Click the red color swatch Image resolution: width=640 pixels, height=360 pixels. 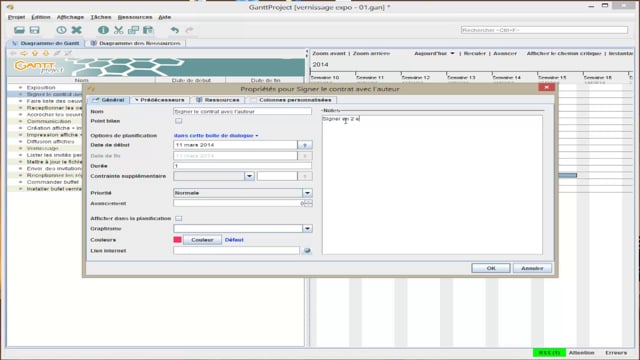[x=177, y=240]
